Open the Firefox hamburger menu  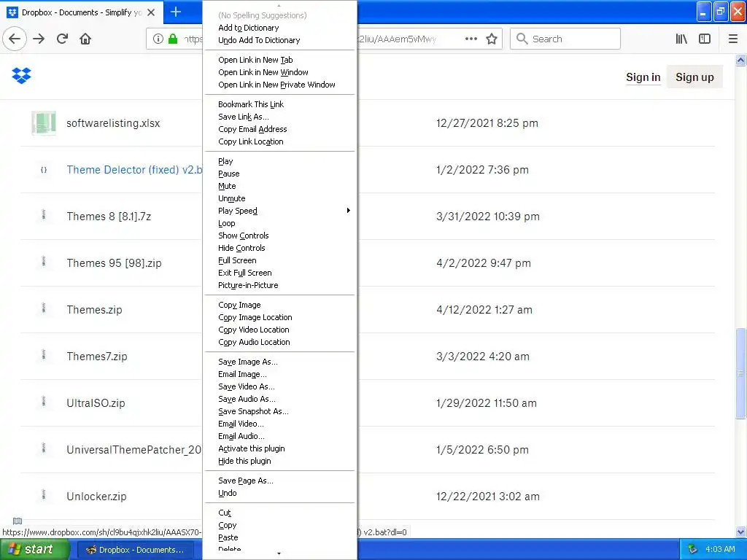[x=732, y=39]
